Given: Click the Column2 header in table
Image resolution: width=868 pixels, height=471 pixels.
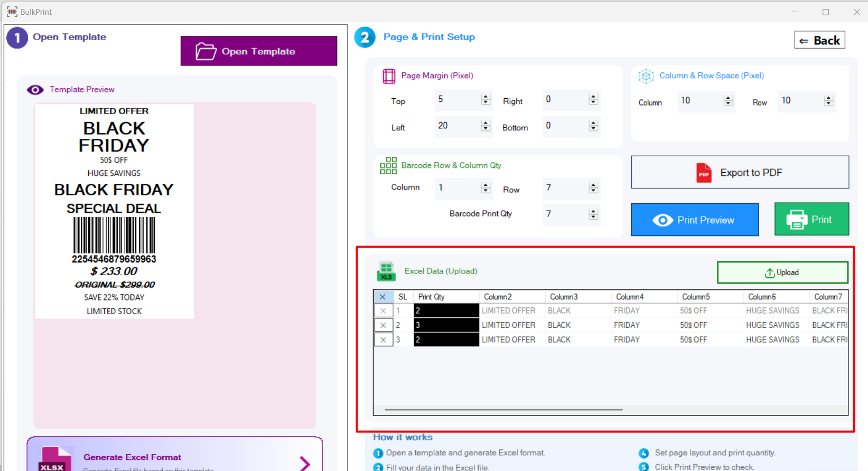Looking at the screenshot, I should click(512, 297).
